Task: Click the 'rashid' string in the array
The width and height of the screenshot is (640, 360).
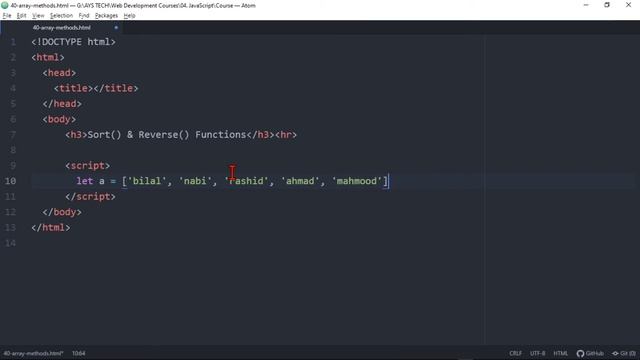Action: click(x=246, y=181)
